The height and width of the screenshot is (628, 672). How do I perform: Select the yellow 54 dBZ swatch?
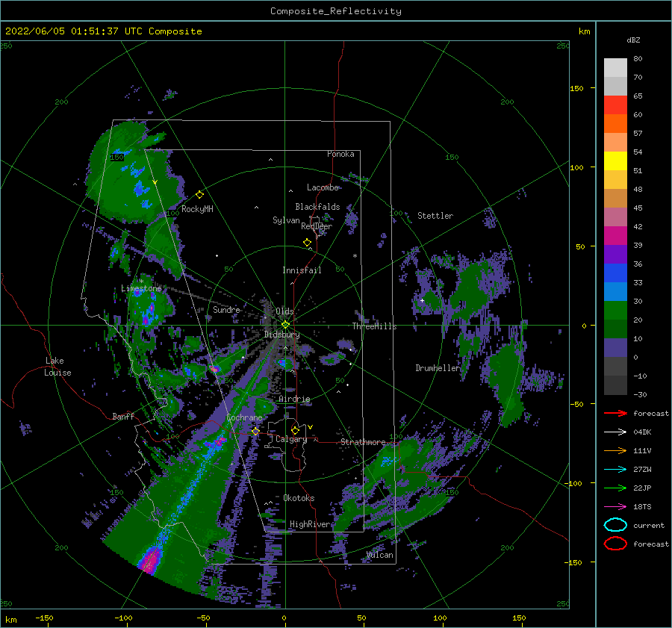615,161
